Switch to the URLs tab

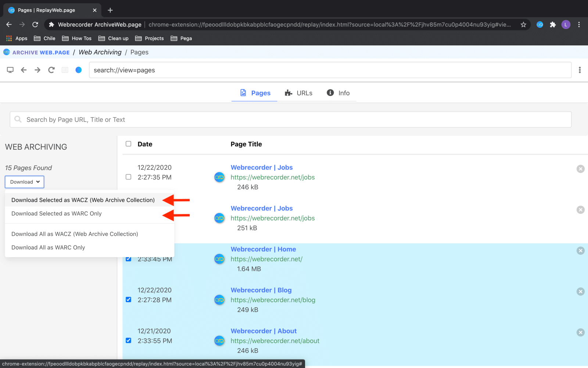(x=298, y=93)
